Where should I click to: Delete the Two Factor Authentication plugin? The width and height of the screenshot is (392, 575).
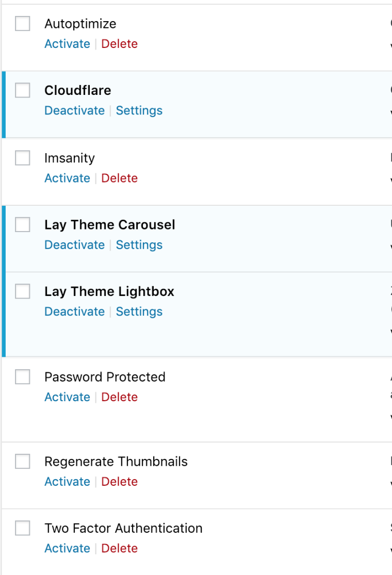tap(119, 548)
